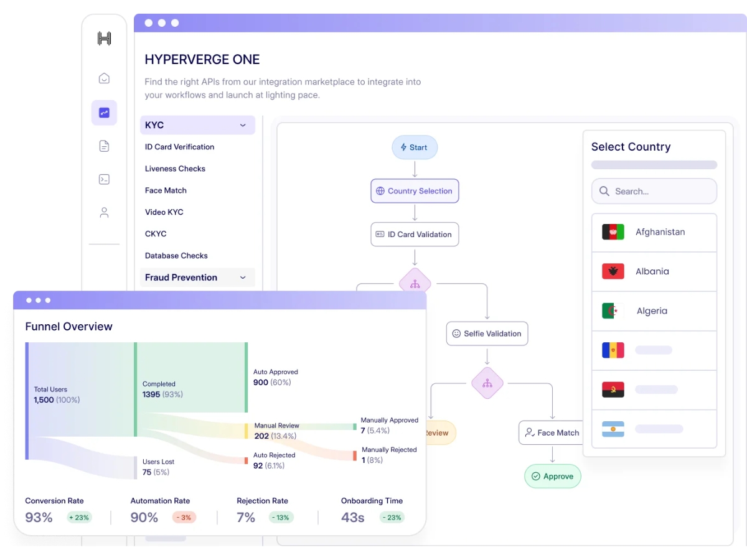Click the Manual Review 202 (13.4%) label

point(276,431)
